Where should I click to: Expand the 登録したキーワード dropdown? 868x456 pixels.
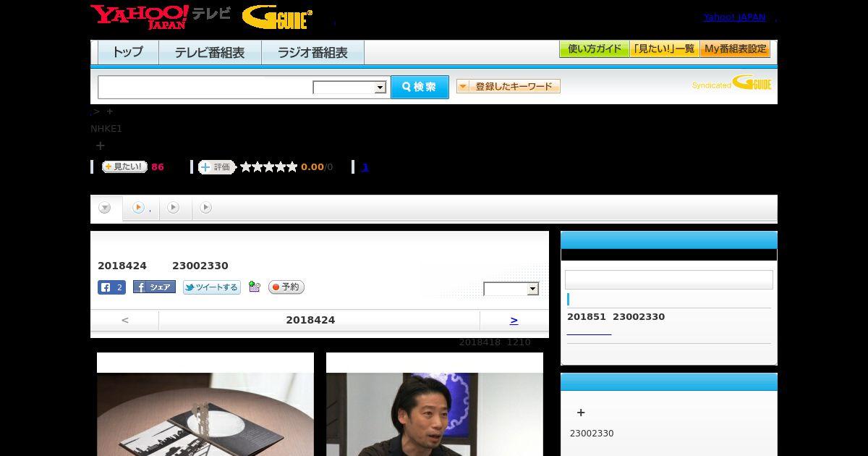(x=509, y=86)
